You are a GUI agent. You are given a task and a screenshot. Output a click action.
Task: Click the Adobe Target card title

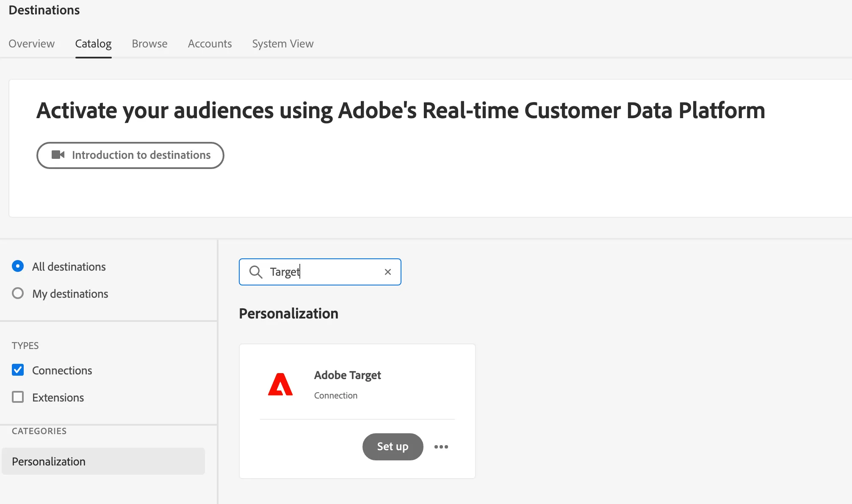point(347,375)
